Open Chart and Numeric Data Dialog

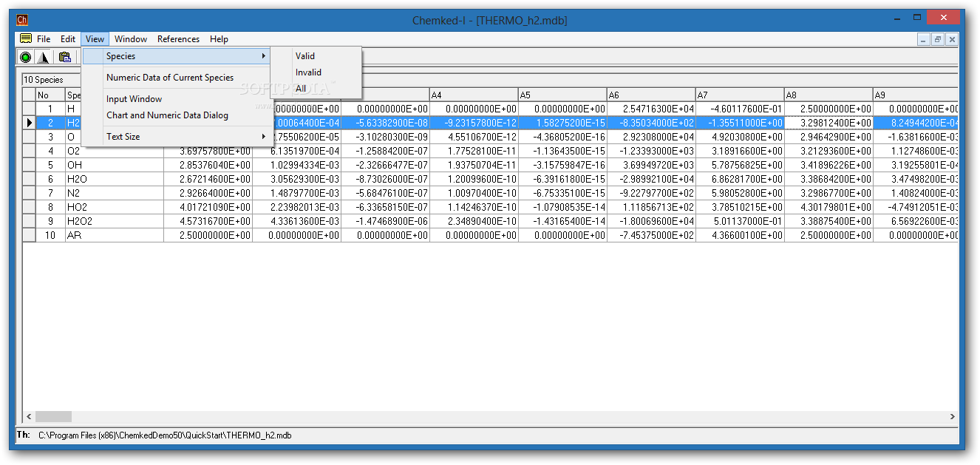[177, 115]
